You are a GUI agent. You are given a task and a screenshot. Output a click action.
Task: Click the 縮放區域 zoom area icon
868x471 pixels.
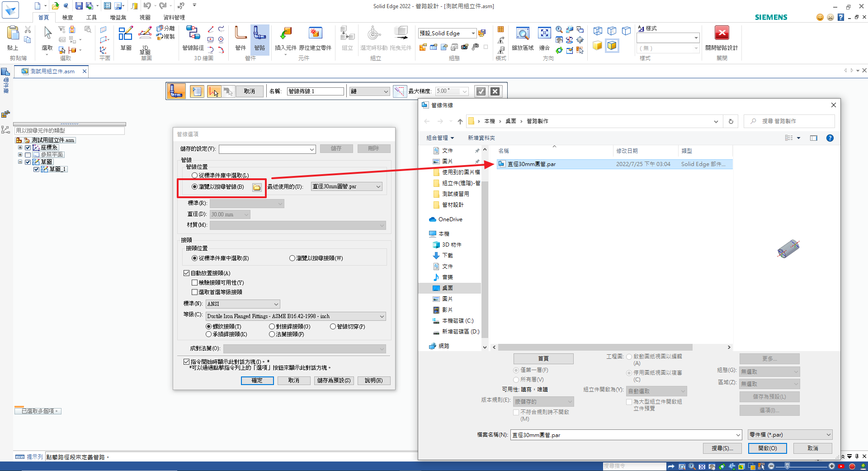tap(523, 34)
